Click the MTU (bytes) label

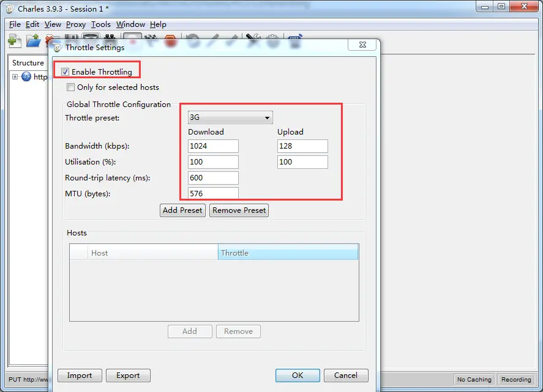[88, 194]
